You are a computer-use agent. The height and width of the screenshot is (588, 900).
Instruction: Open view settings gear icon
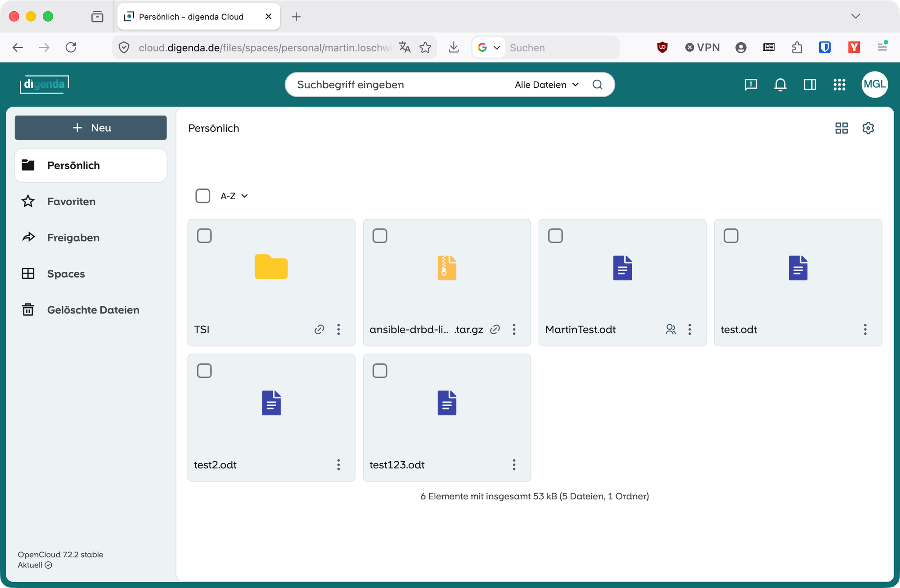click(868, 128)
